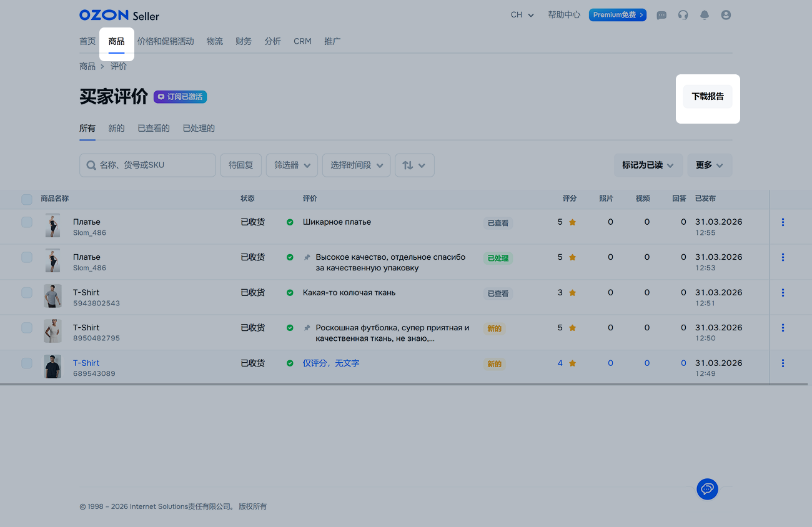
Task: Open the user profile icon
Action: (726, 15)
